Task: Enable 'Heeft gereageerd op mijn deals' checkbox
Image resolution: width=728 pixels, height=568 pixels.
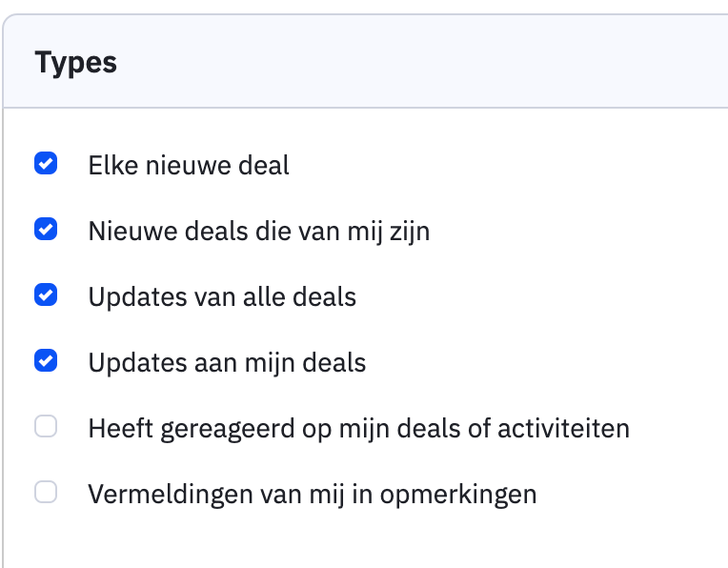Action: tap(46, 427)
